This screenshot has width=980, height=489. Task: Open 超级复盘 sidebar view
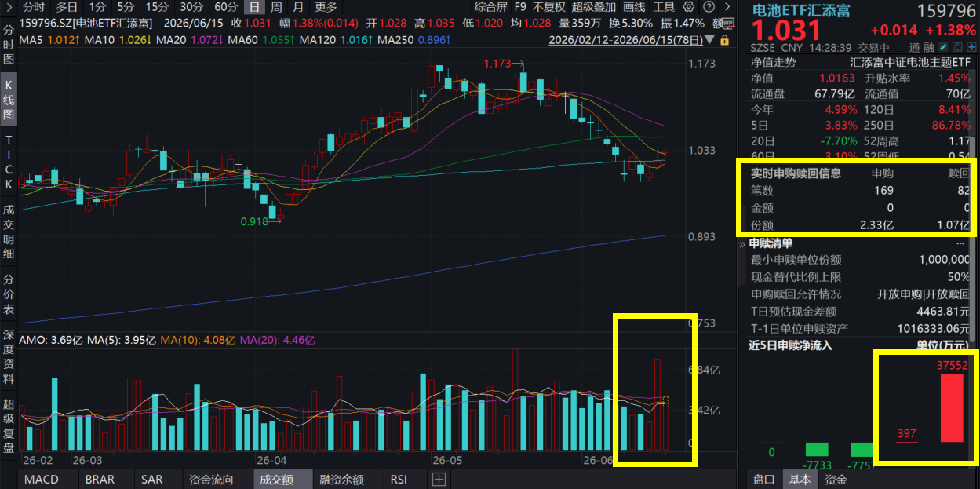click(9, 426)
